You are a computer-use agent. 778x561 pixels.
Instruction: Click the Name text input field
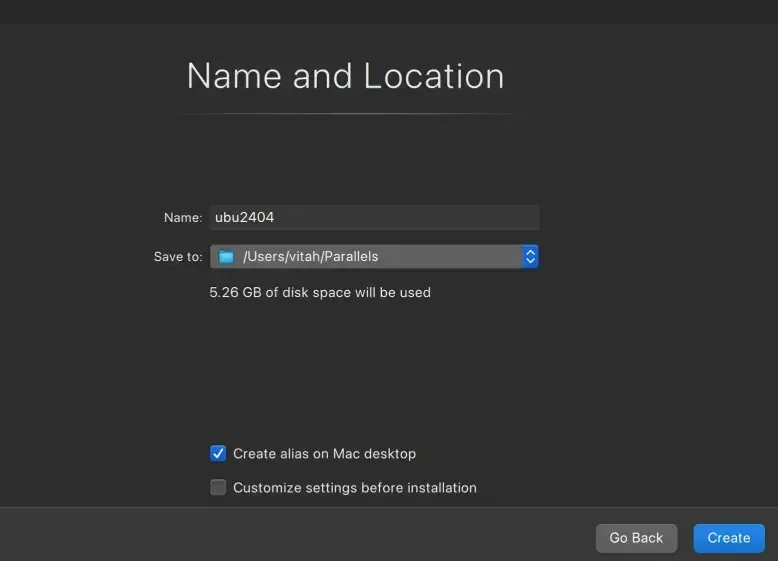pos(374,217)
